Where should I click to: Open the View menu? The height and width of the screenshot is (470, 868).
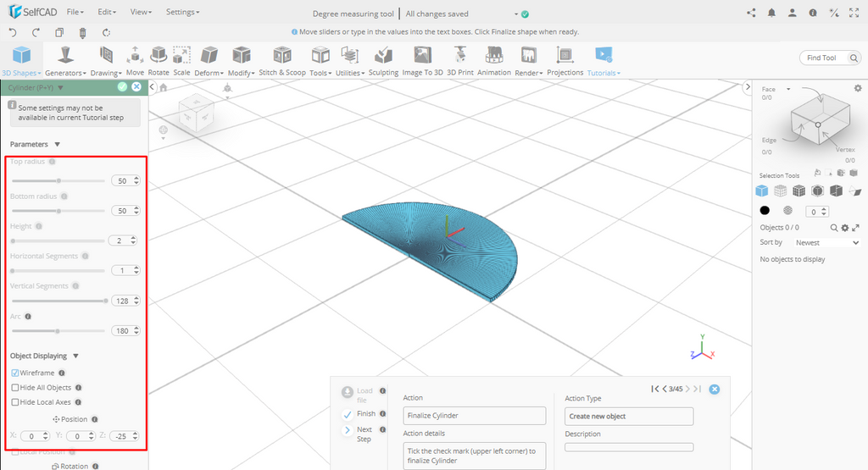[141, 12]
